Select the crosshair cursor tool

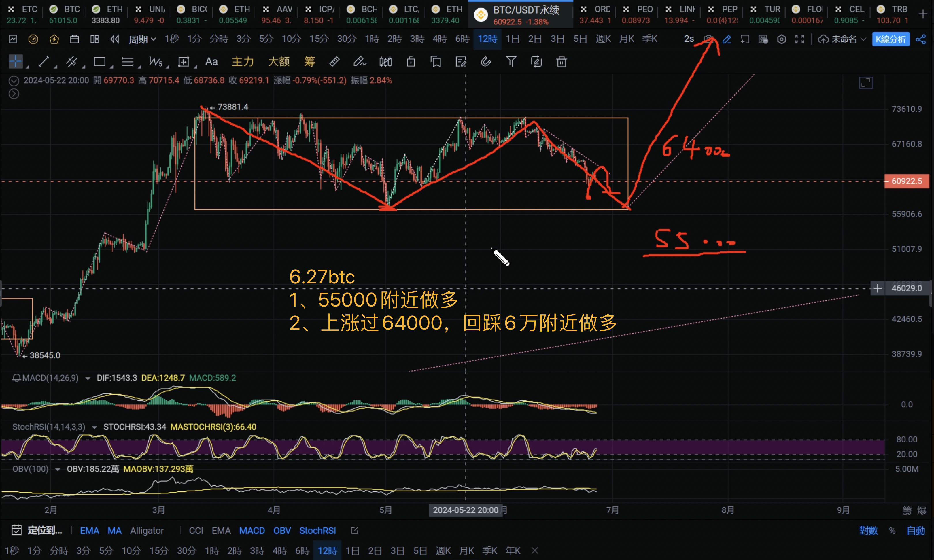[16, 62]
